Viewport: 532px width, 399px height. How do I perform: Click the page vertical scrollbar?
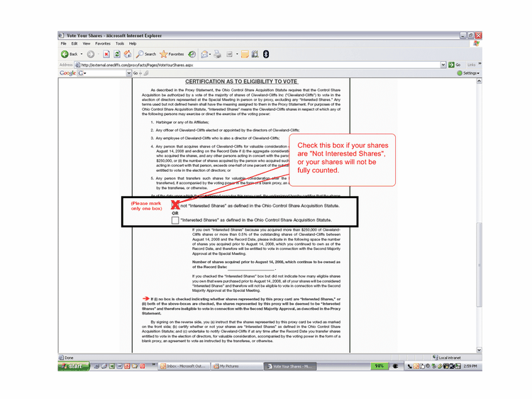pos(479,213)
